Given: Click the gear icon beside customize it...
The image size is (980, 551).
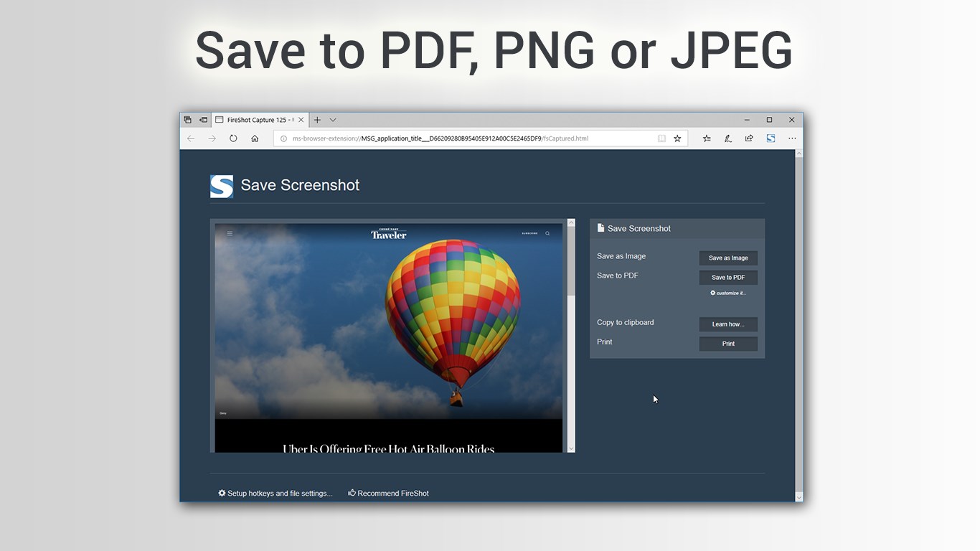Looking at the screenshot, I should pyautogui.click(x=712, y=293).
